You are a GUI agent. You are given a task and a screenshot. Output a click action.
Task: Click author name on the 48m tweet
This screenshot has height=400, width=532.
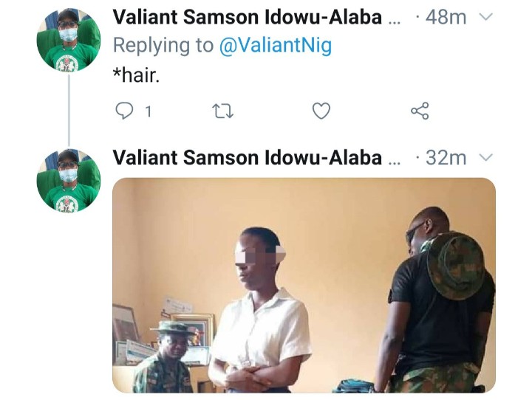(248, 18)
